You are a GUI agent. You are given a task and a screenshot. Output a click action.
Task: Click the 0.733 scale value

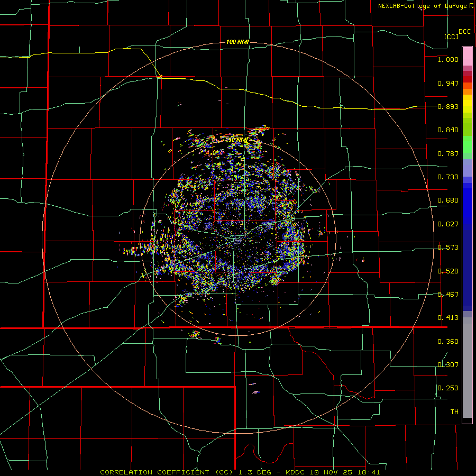point(448,177)
